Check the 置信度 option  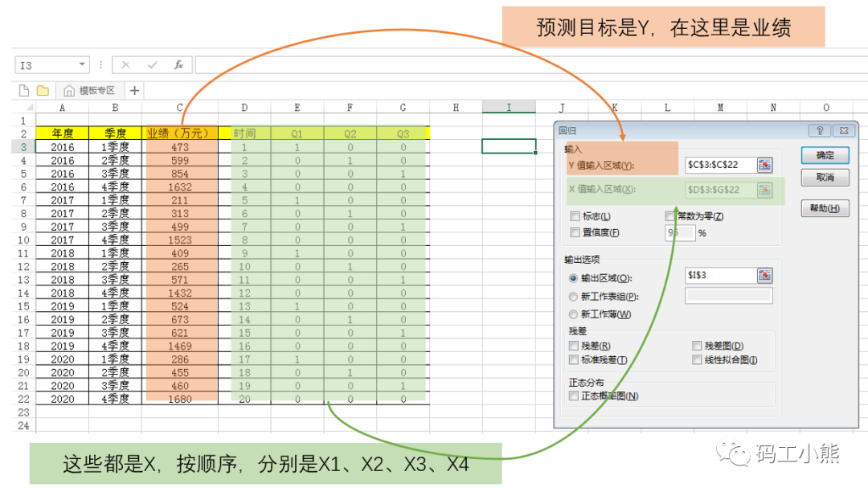click(574, 231)
